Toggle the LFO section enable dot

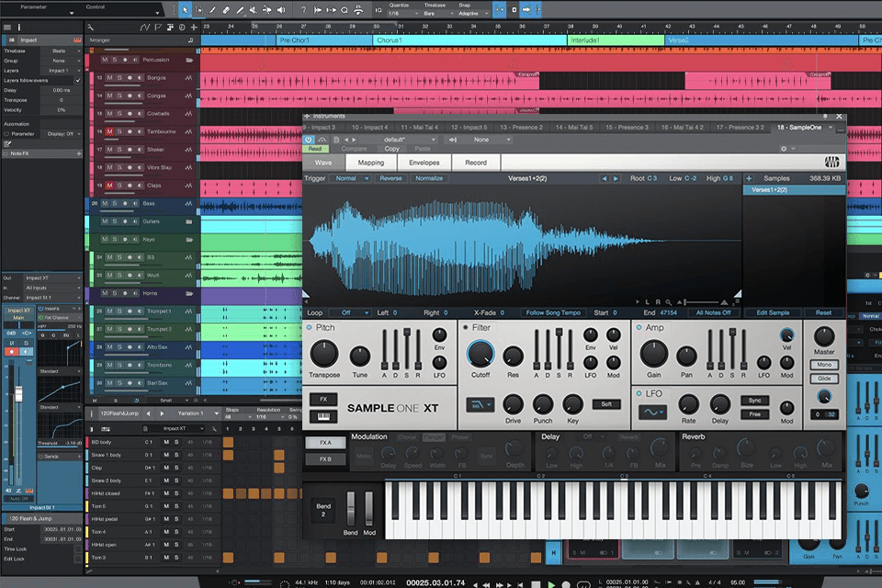(639, 393)
